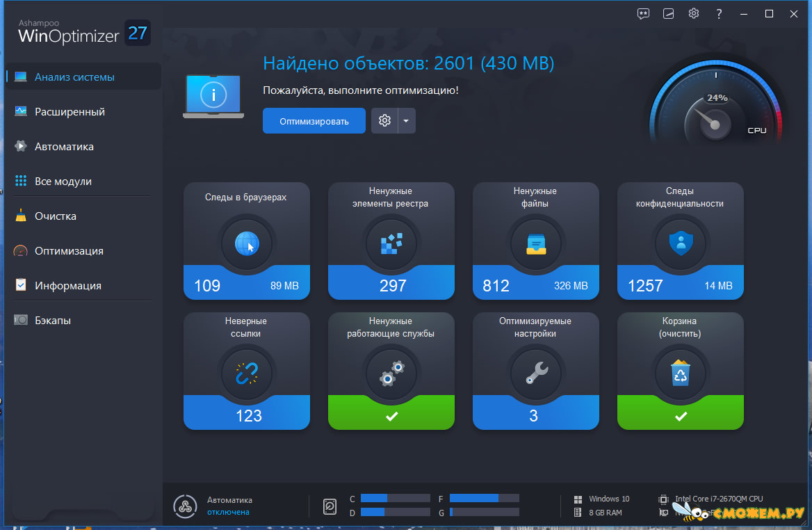The image size is (812, 530).
Task: Open the globe icon in Следы в браузерах
Action: point(247,243)
